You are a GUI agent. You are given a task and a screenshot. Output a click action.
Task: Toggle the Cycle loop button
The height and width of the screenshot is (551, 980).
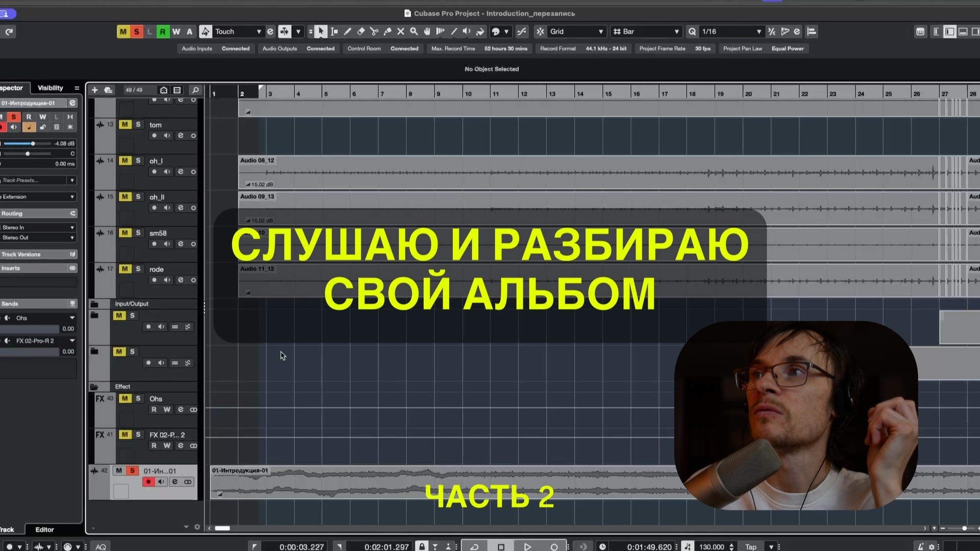click(x=474, y=546)
